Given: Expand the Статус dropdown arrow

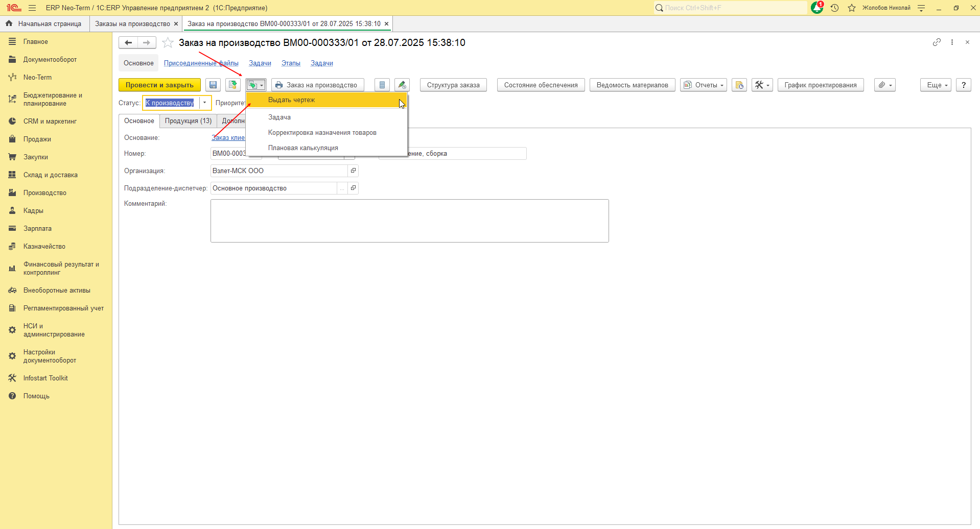Looking at the screenshot, I should (204, 103).
